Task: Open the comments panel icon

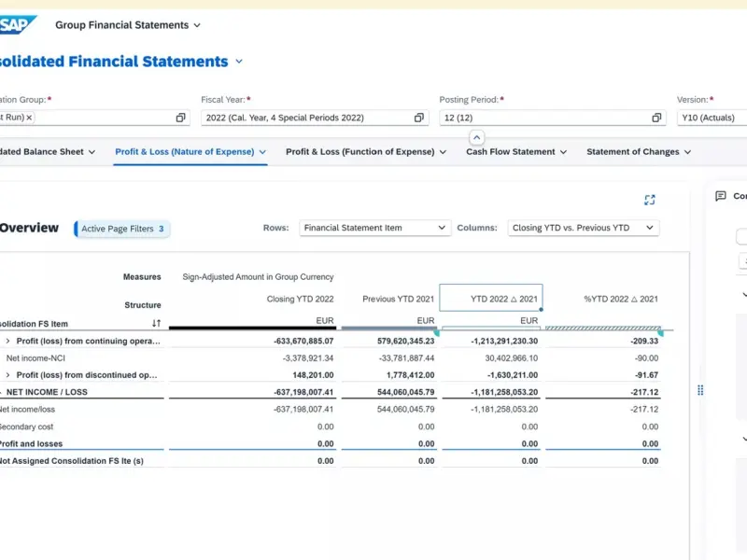Action: click(x=720, y=196)
